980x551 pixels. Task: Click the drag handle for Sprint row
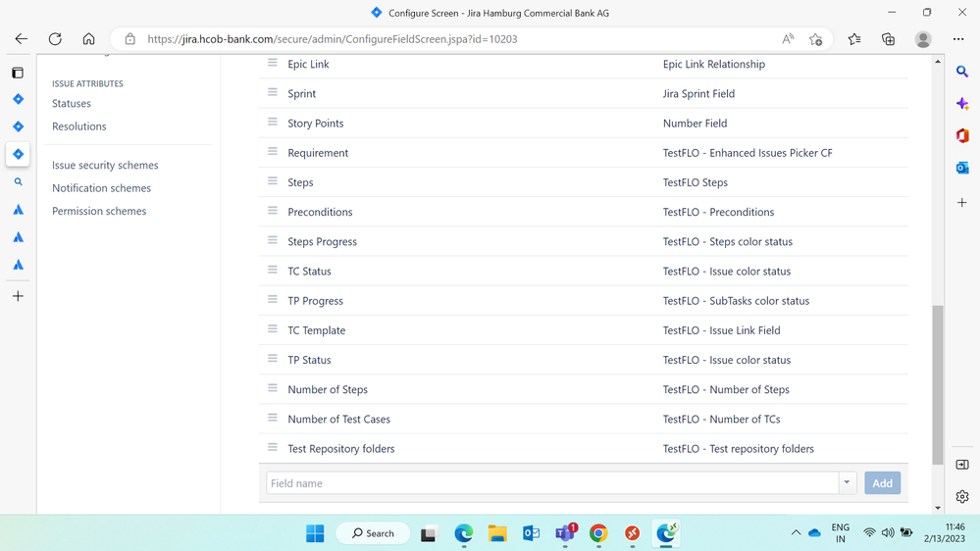[273, 92]
